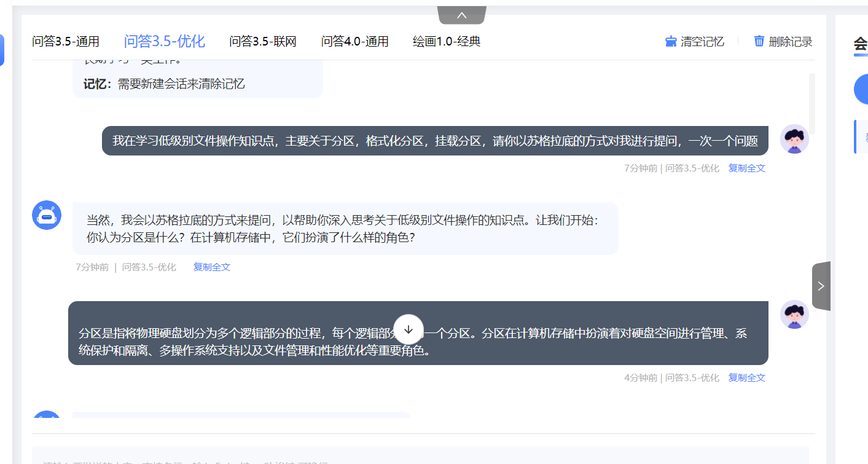Screen dimensions: 868x464
Task: Click the bot reply starting 当然，我会以苏格拉底
Action: pyautogui.click(x=345, y=228)
